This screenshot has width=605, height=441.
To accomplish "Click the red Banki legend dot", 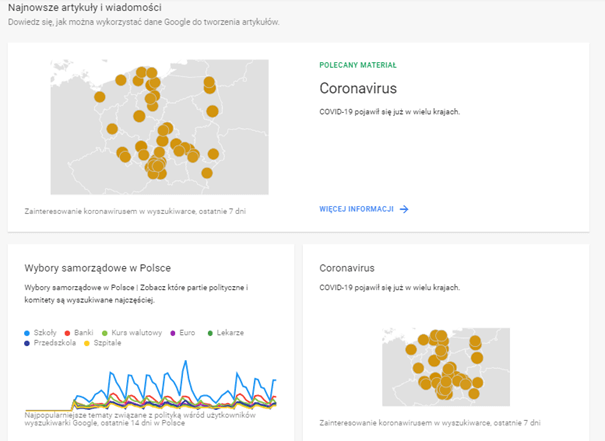I will (67, 332).
